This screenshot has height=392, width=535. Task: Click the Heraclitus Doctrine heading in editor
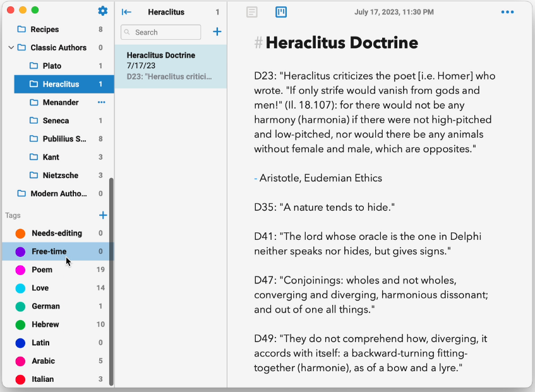pyautogui.click(x=341, y=43)
